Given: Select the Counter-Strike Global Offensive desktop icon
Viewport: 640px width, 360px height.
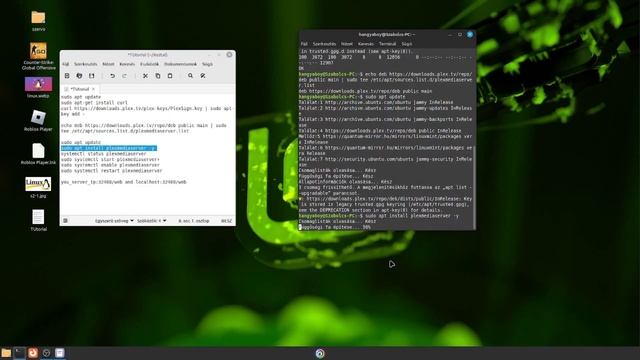Looking at the screenshot, I should (x=38, y=56).
